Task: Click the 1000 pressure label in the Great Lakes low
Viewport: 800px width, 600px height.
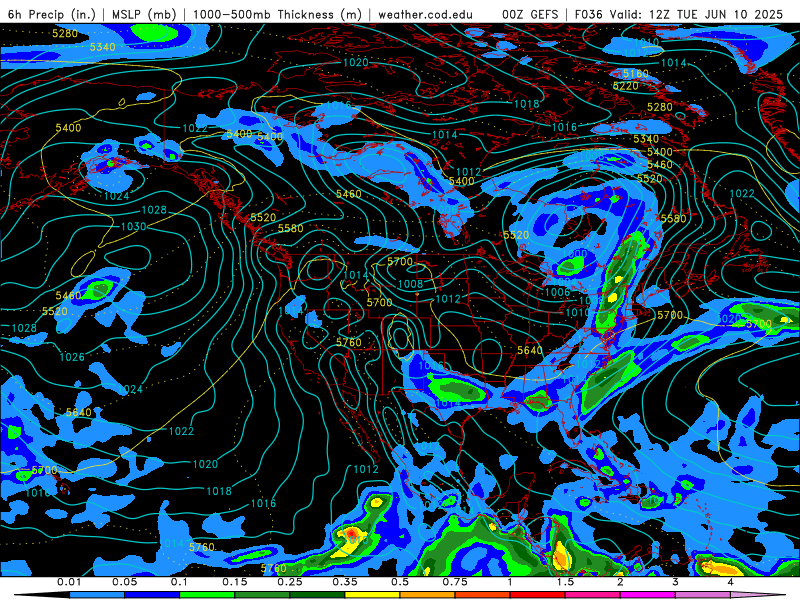Action: click(x=574, y=254)
